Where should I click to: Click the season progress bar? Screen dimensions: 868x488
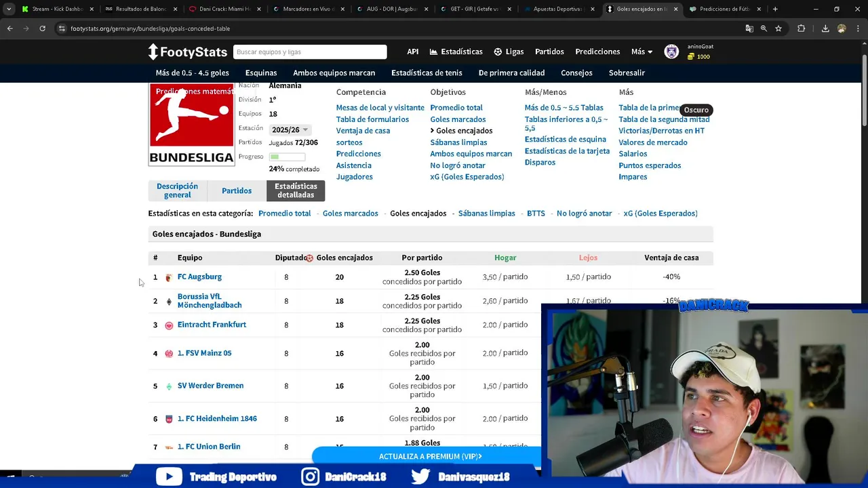[287, 157]
